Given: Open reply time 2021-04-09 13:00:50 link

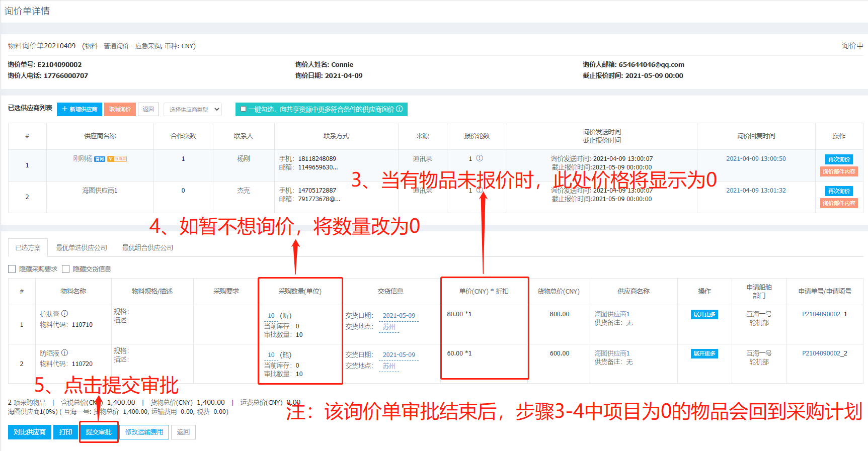Looking at the screenshot, I should (x=756, y=159).
